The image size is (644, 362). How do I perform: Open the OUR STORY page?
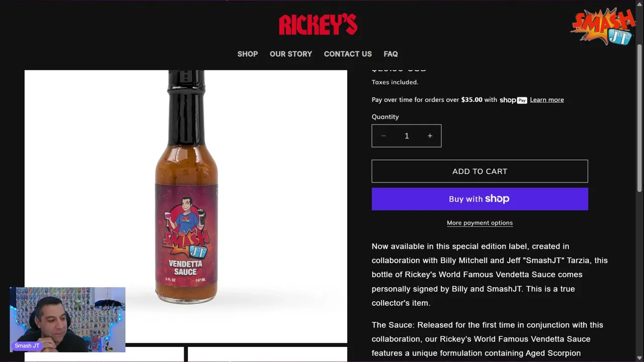coord(291,54)
